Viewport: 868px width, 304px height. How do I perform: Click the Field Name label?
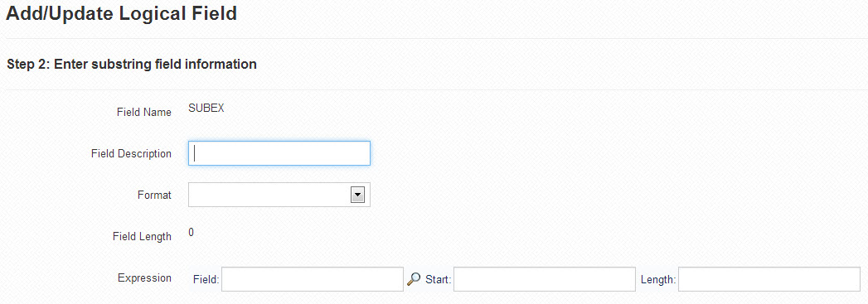144,112
